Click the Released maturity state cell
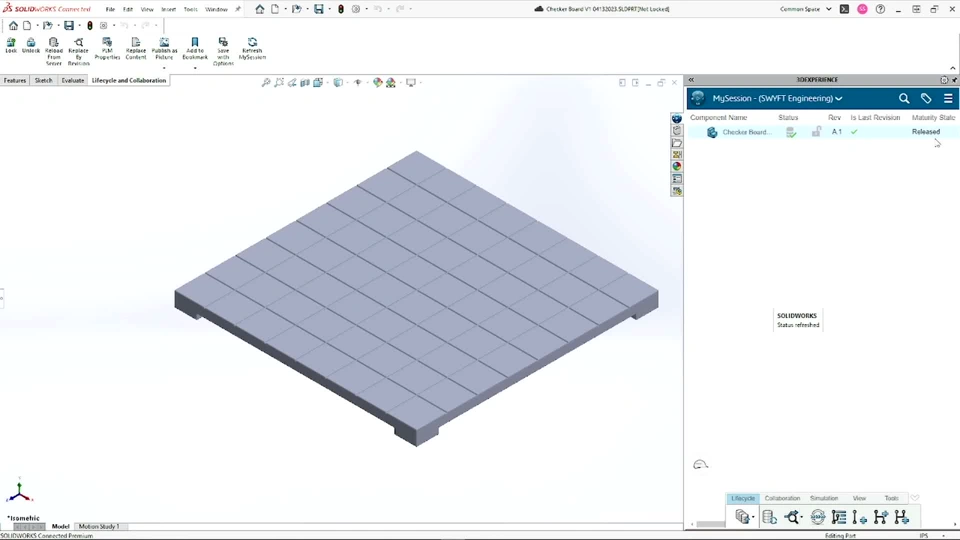Screen dimensions: 960x540 926,132
